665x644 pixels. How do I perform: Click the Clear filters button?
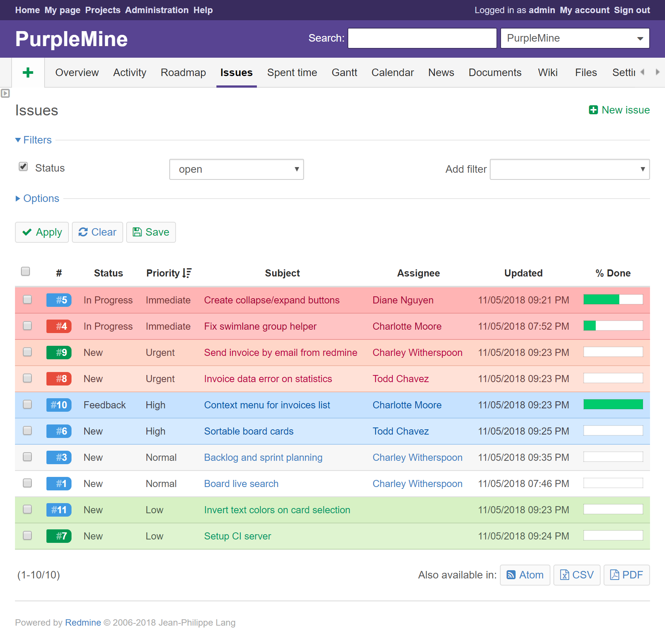[97, 232]
